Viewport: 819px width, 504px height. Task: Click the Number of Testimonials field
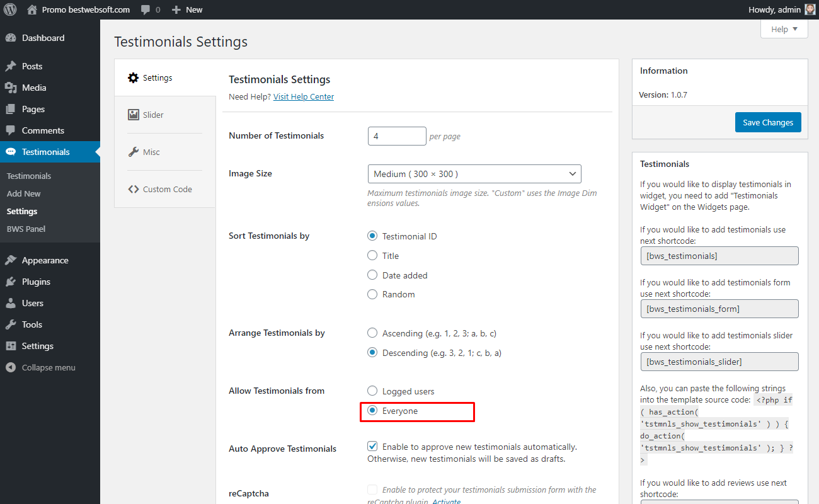point(397,136)
